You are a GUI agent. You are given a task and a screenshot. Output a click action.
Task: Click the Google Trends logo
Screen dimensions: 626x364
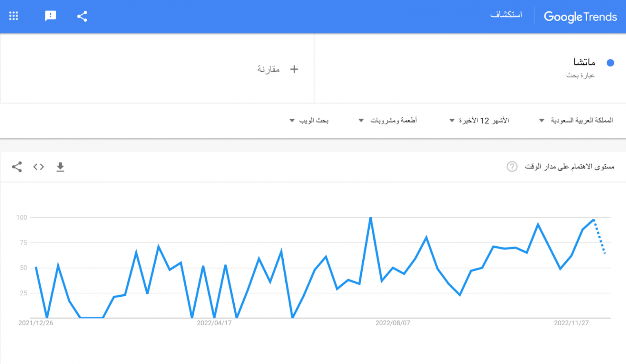580,17
